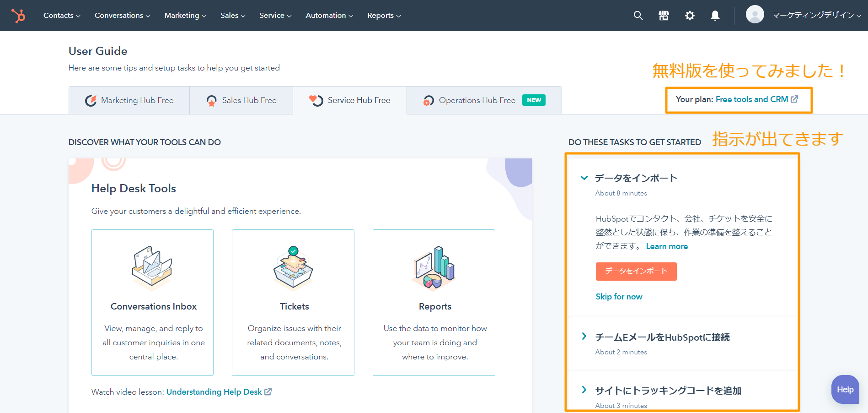Open the Marketplace store icon
Viewport: 868px width, 413px height.
click(664, 16)
